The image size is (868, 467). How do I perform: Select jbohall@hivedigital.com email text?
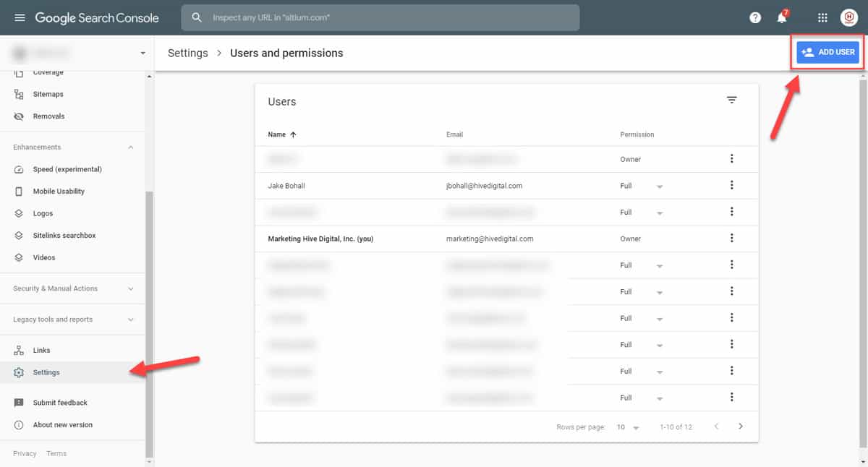[x=485, y=186]
